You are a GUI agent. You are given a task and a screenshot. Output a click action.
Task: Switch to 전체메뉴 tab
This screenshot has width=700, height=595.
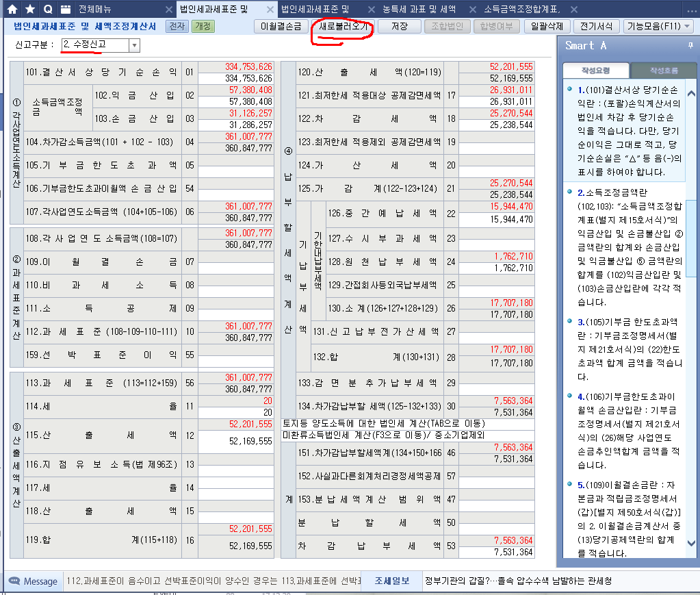(x=94, y=10)
